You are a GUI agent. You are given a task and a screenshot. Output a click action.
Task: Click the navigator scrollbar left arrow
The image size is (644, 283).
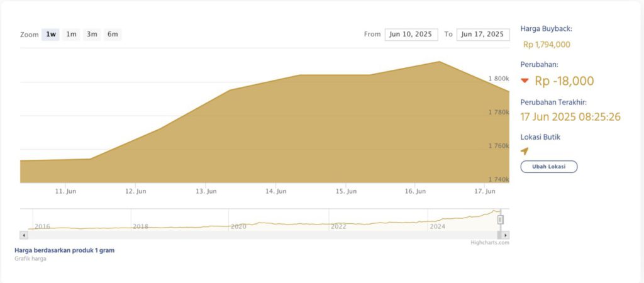point(24,235)
